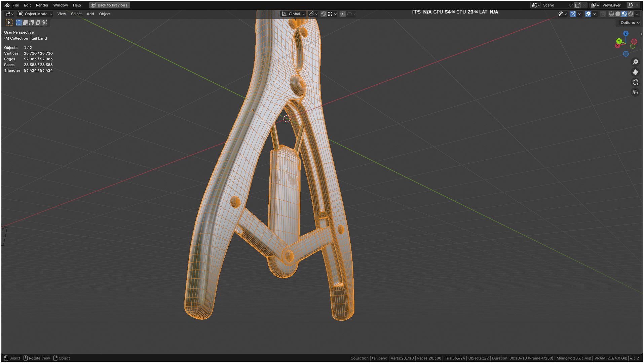644x363 pixels.
Task: Open the viewport Select menu
Action: point(76,14)
